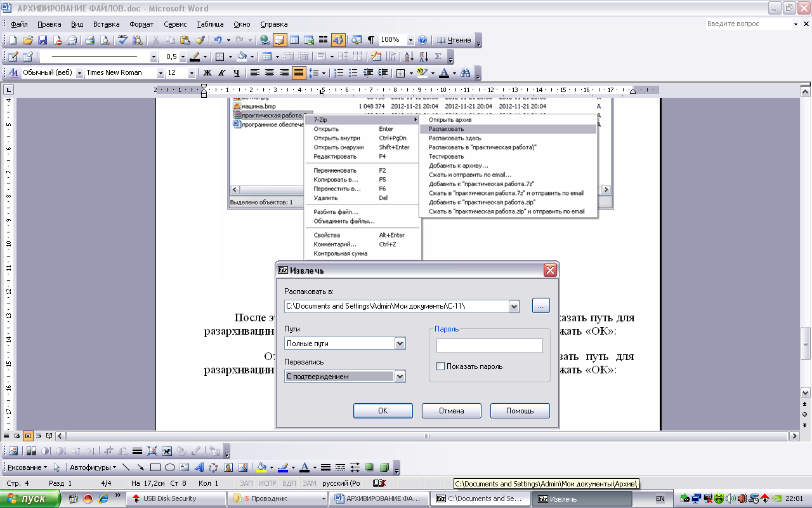The image size is (812, 508).
Task: Open the Columns layout icon
Action: [323, 40]
